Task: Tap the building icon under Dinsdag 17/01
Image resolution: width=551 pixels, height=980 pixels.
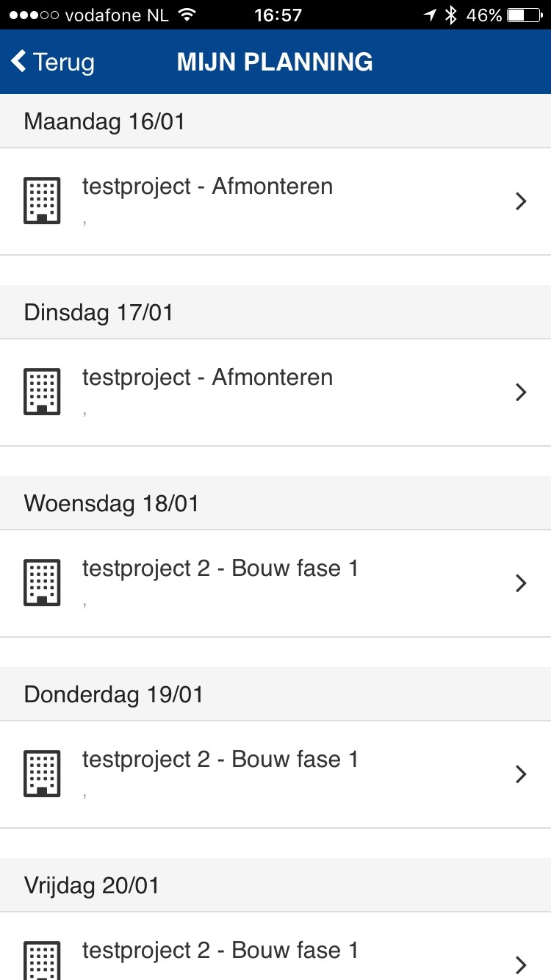Action: pyautogui.click(x=42, y=392)
